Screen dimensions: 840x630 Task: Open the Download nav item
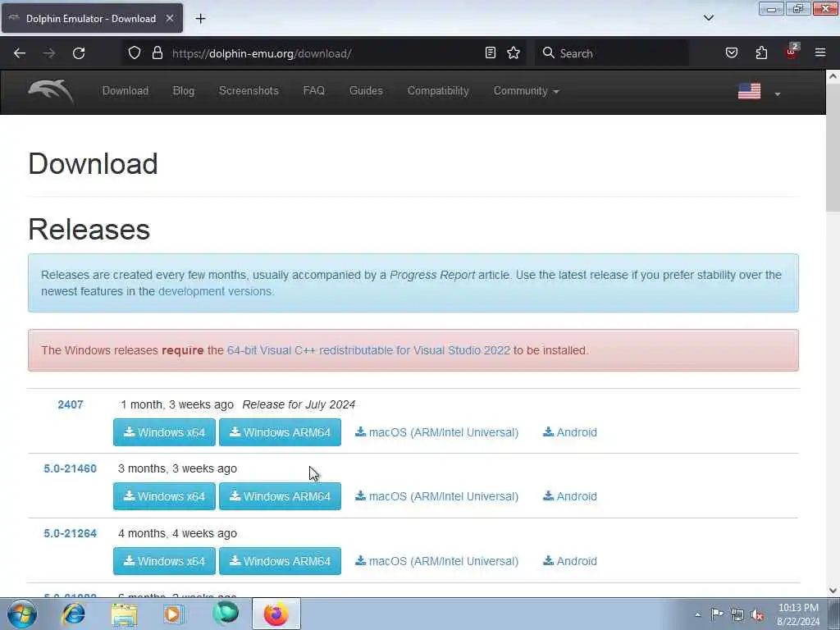[126, 91]
